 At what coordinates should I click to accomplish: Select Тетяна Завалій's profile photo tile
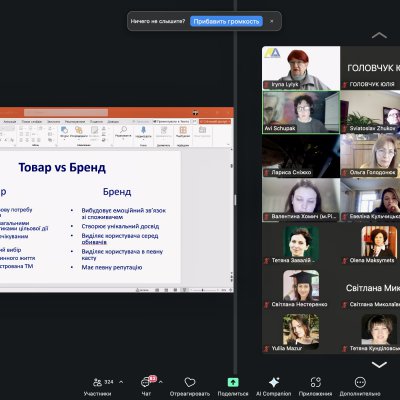[301, 244]
